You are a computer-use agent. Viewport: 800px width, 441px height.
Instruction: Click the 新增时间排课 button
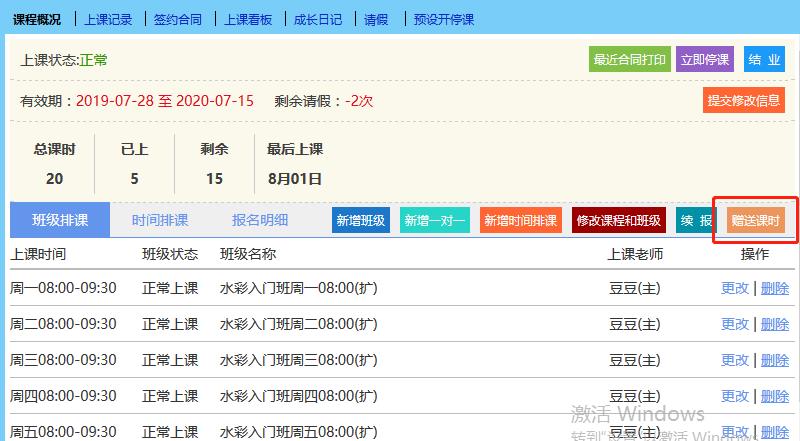[x=519, y=221]
